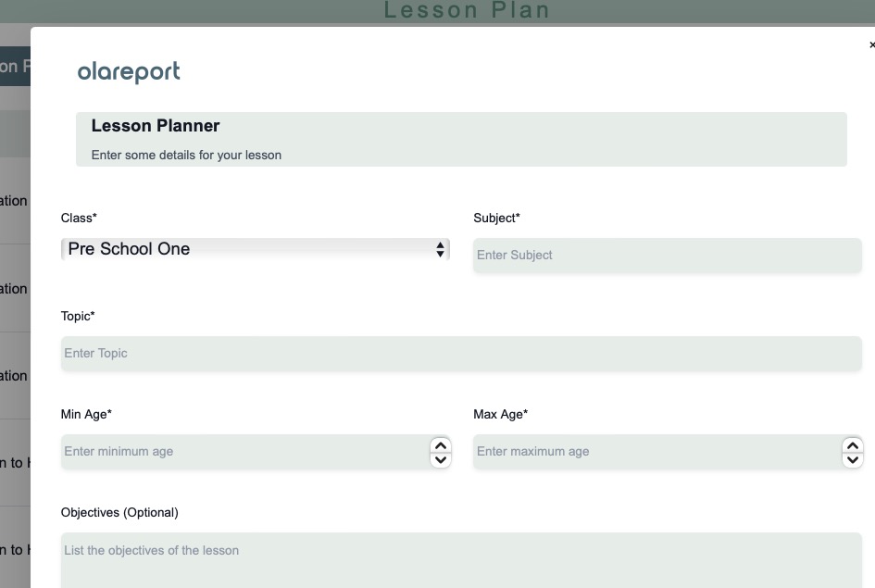
Task: Focus the Enter minimum age field
Action: click(x=241, y=451)
